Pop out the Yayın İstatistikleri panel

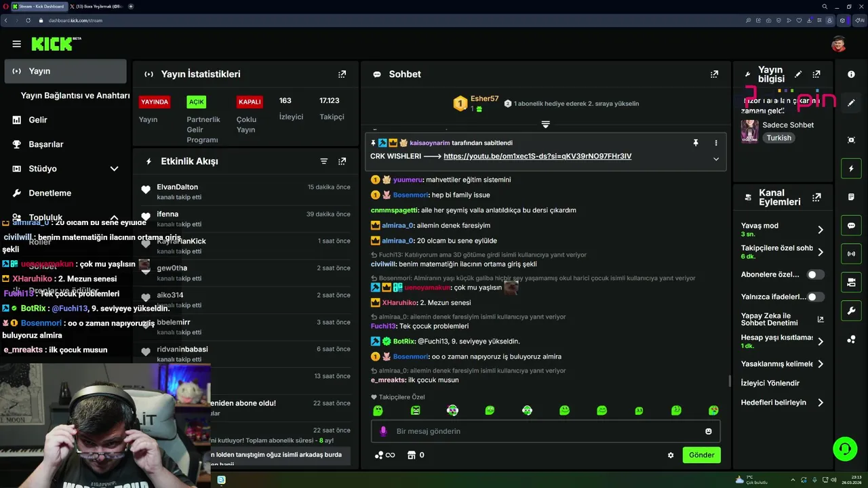pyautogui.click(x=342, y=74)
